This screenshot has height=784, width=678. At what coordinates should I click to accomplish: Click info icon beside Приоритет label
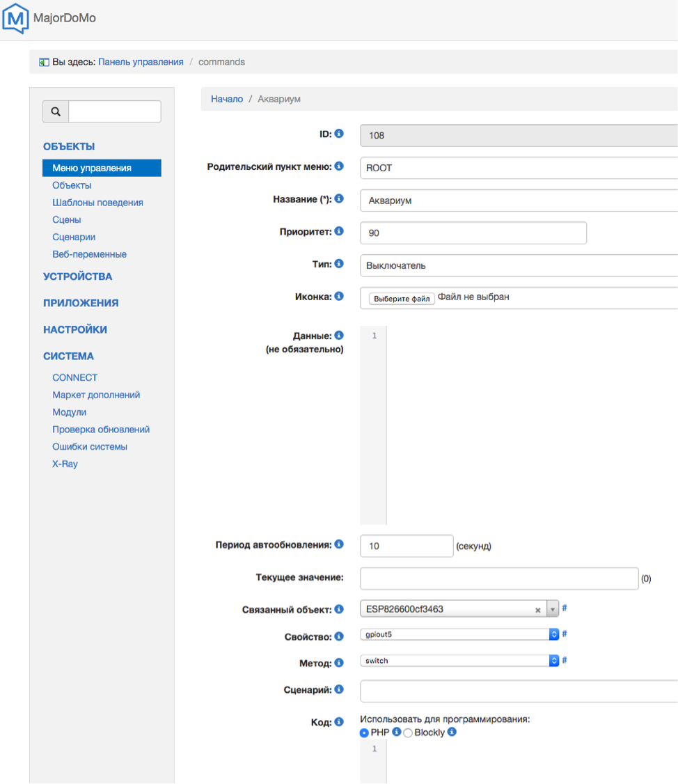[x=339, y=231]
